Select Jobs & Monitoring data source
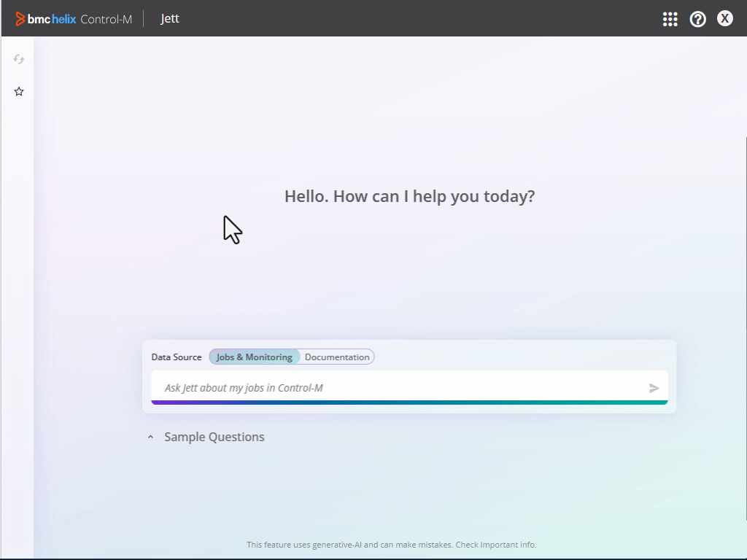The width and height of the screenshot is (747, 560). coord(254,357)
